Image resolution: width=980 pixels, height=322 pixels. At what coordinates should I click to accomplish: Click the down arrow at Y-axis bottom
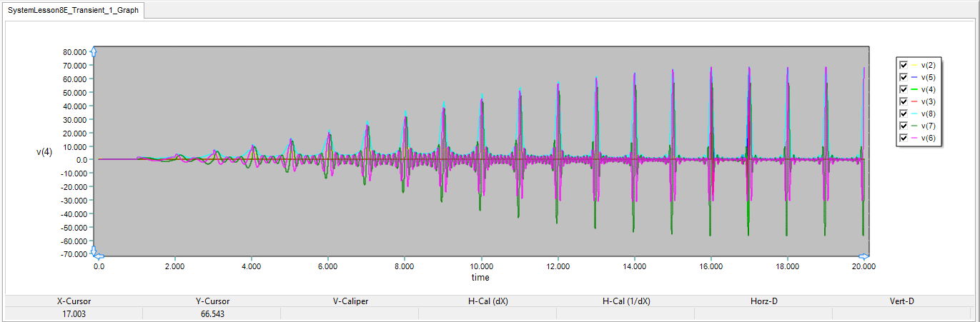pyautogui.click(x=94, y=251)
